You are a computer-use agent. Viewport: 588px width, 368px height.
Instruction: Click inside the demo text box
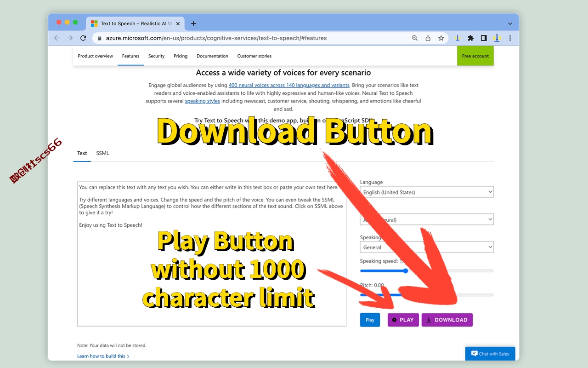click(211, 253)
